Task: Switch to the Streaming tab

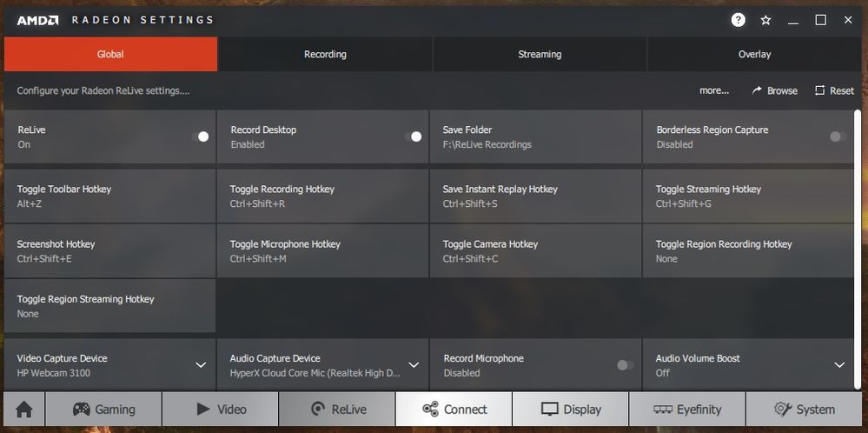Action: [540, 54]
